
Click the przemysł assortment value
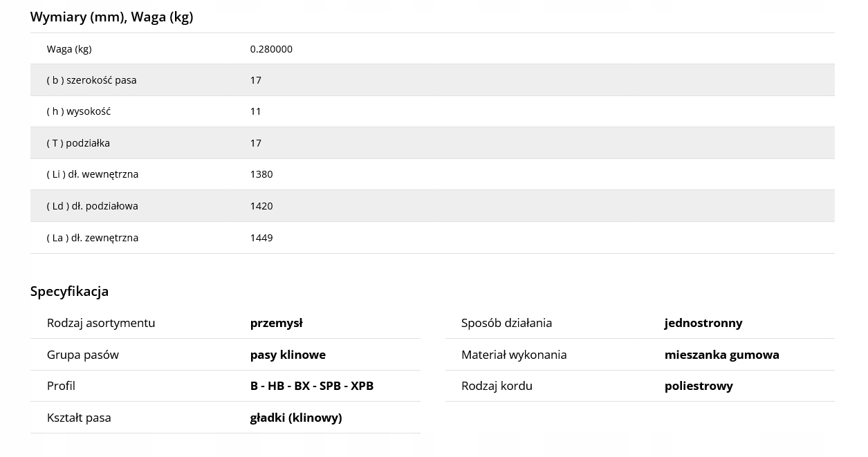pyautogui.click(x=277, y=323)
